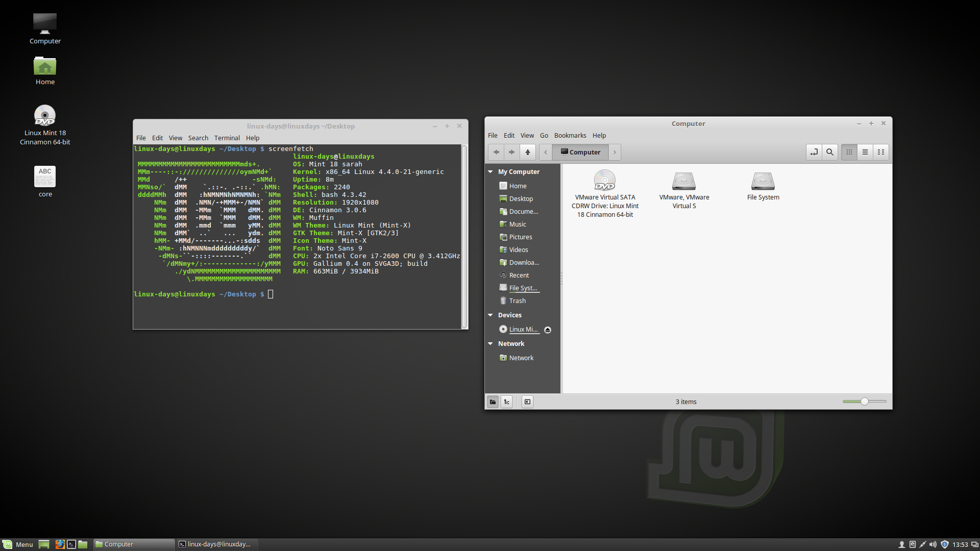Switch to compact view

(x=881, y=152)
